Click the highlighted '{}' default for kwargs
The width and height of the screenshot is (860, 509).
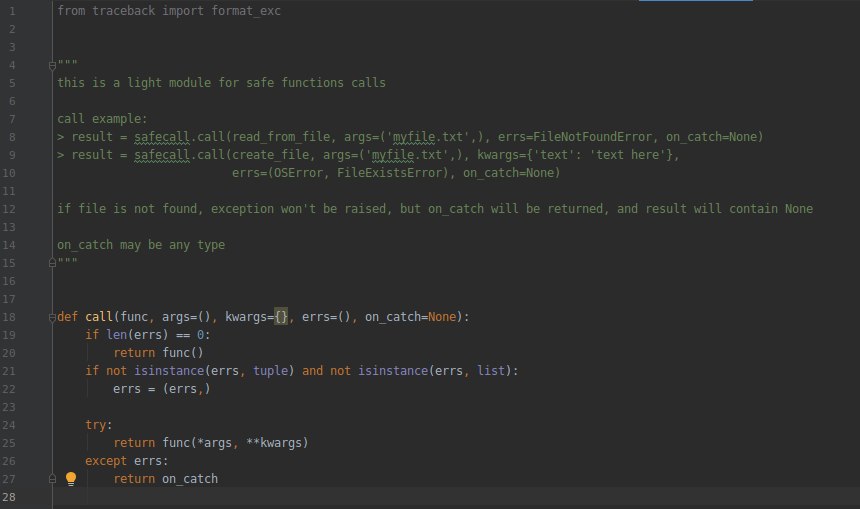coord(281,317)
